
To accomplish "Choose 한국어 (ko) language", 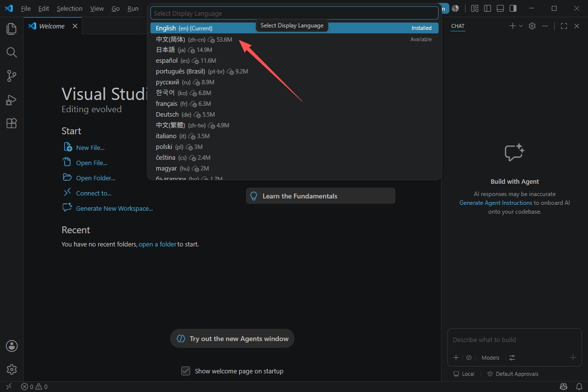I will tap(294, 93).
